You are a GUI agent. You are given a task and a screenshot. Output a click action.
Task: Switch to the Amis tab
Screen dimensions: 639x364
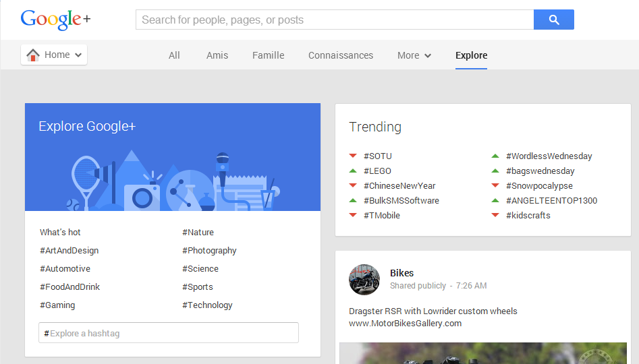[x=217, y=55]
